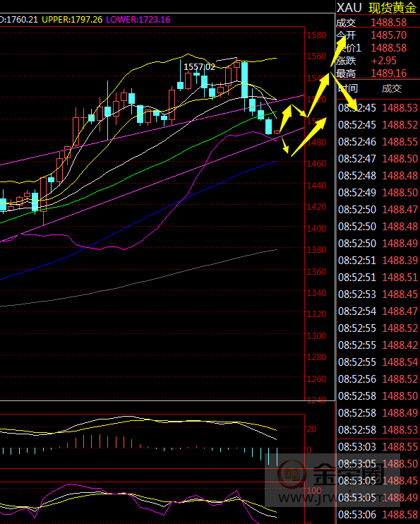
Task: Click the 最高 high price 1489.16
Action: click(x=389, y=73)
